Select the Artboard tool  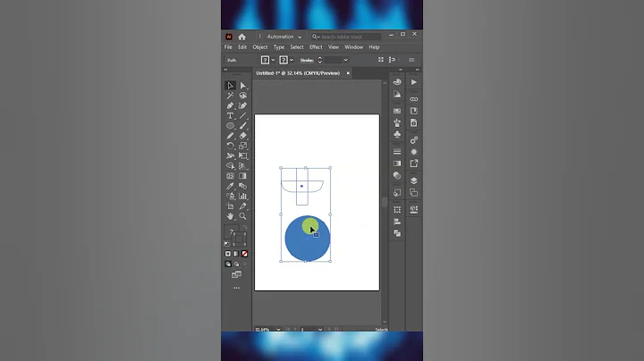tap(231, 206)
